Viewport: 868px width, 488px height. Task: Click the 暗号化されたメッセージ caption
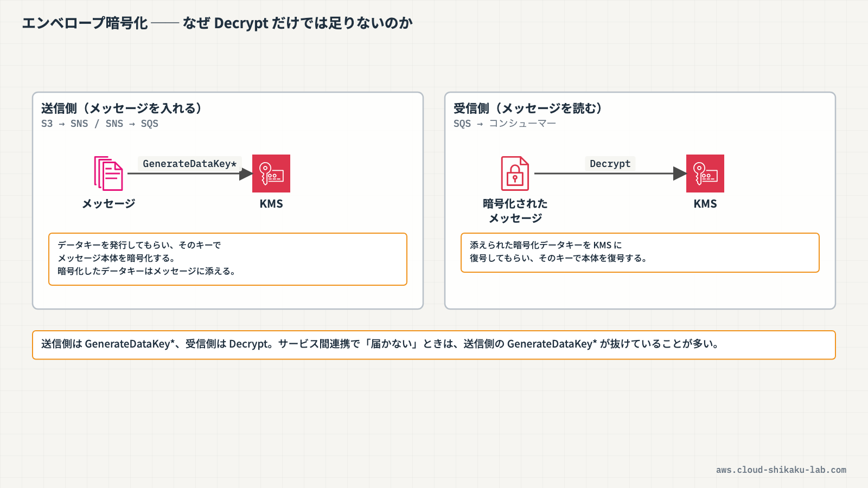[x=515, y=211]
